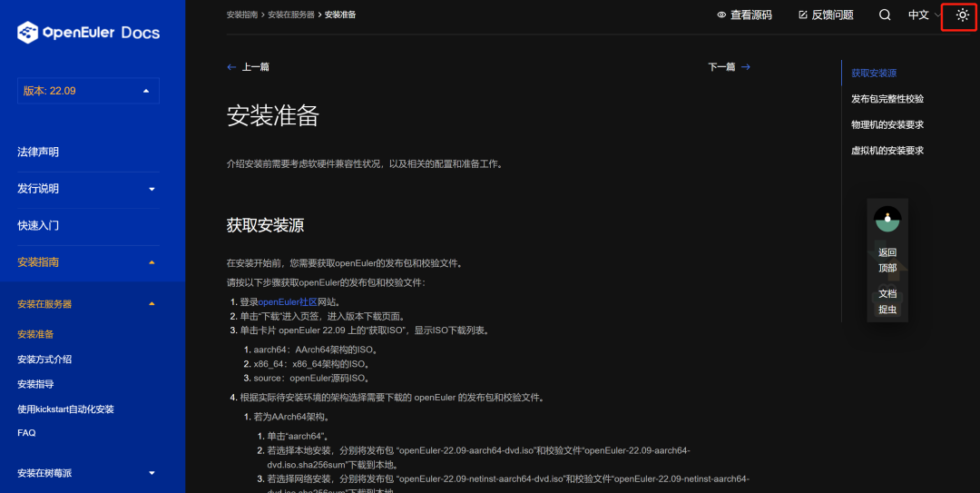Click the floating avatar icon above 返回顶部
This screenshot has width=980, height=493.
pyautogui.click(x=887, y=219)
